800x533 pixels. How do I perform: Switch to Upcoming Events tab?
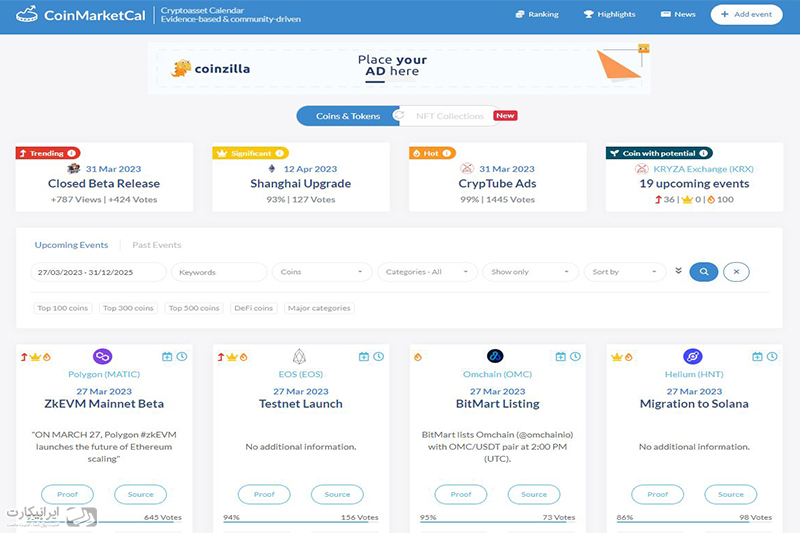click(71, 245)
